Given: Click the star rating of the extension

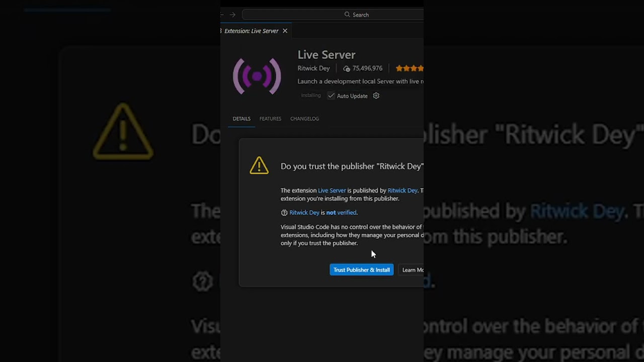Looking at the screenshot, I should (x=410, y=68).
